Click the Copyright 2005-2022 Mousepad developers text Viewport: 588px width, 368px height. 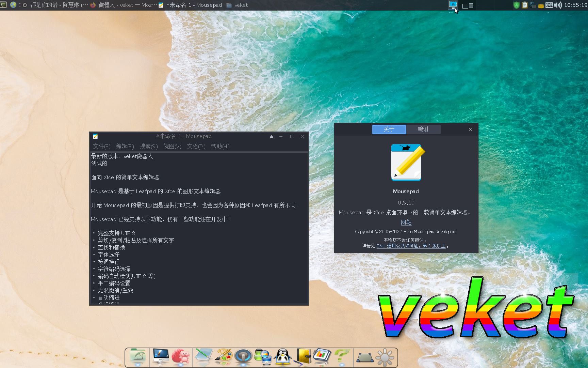coord(406,231)
